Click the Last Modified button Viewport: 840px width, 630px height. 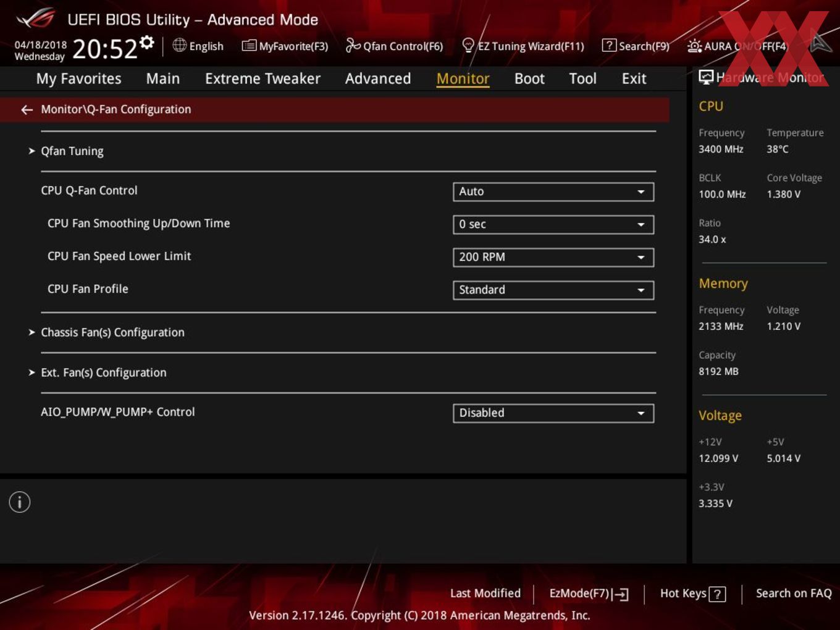(485, 593)
